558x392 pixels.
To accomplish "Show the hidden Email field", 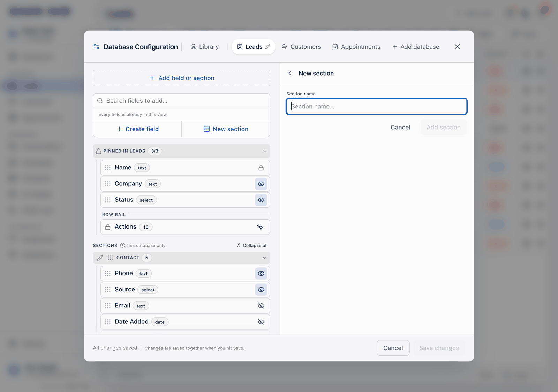I will coord(261,306).
